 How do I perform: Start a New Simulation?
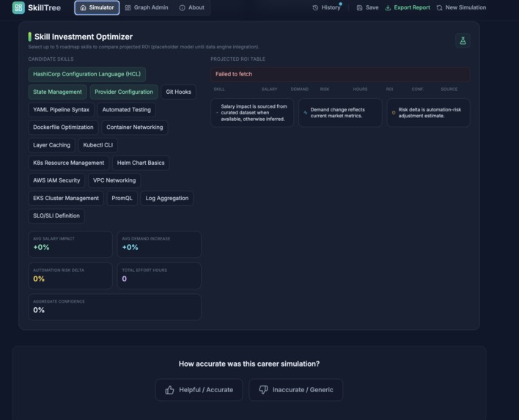click(x=461, y=7)
